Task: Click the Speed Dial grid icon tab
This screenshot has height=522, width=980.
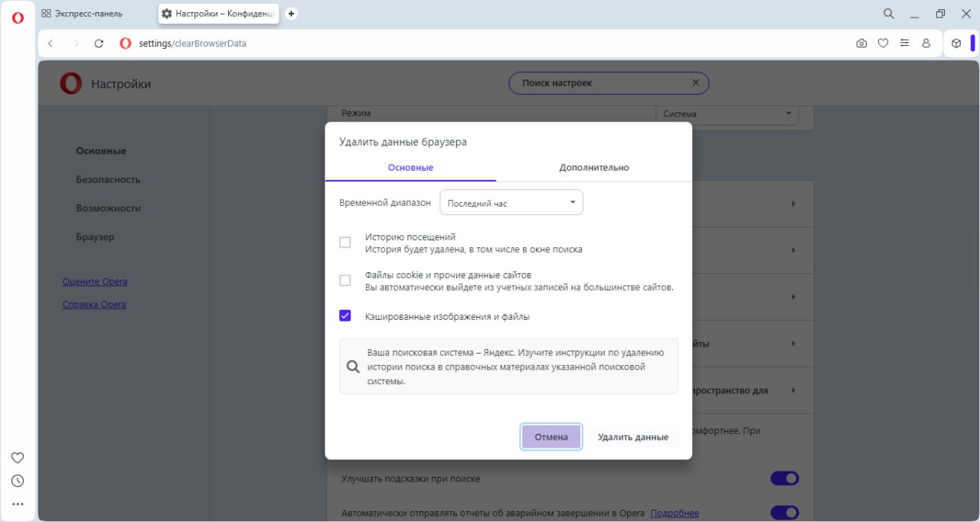Action: tap(46, 14)
